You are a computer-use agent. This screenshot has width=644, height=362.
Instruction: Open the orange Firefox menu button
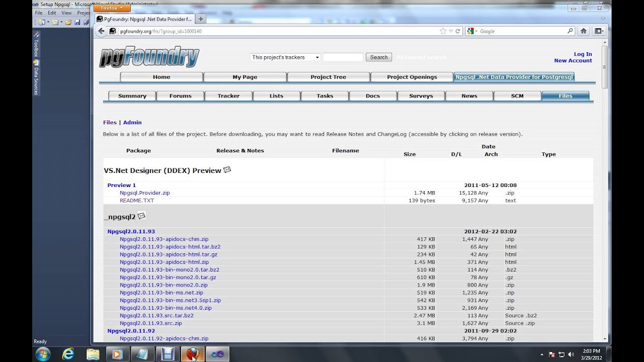coord(112,8)
